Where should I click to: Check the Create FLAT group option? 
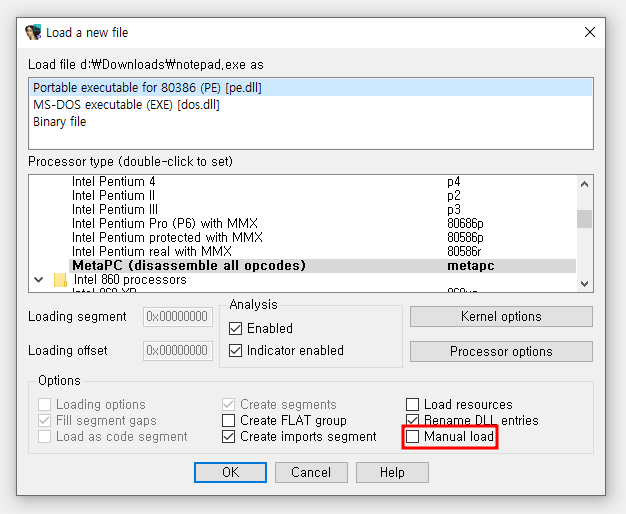tap(228, 420)
